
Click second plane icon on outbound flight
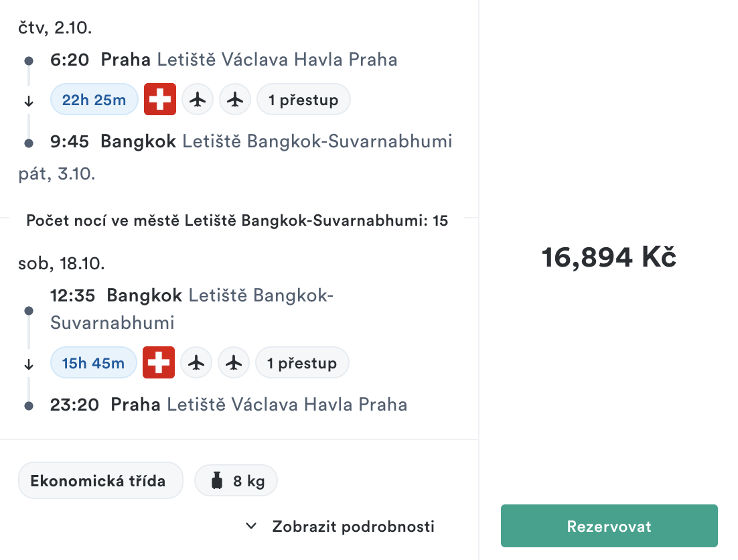tap(235, 99)
